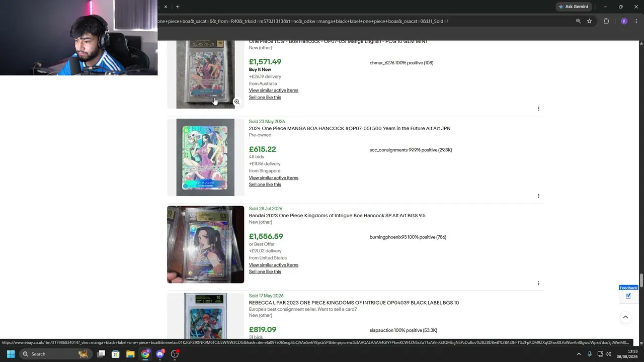Open the Windows Start menu
644x362 pixels.
click(11, 354)
